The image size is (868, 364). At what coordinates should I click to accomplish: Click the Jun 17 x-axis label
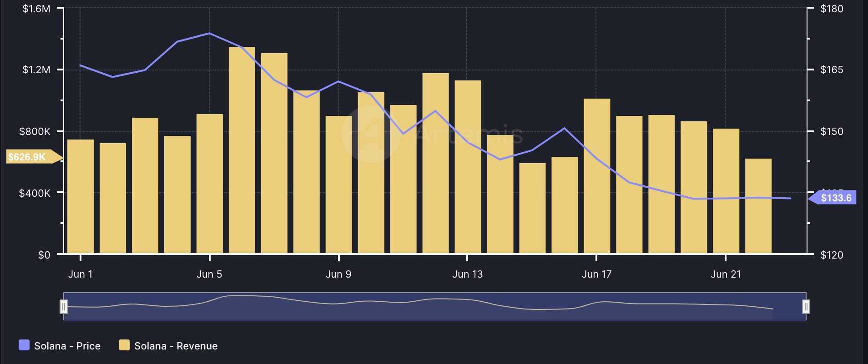tap(596, 274)
